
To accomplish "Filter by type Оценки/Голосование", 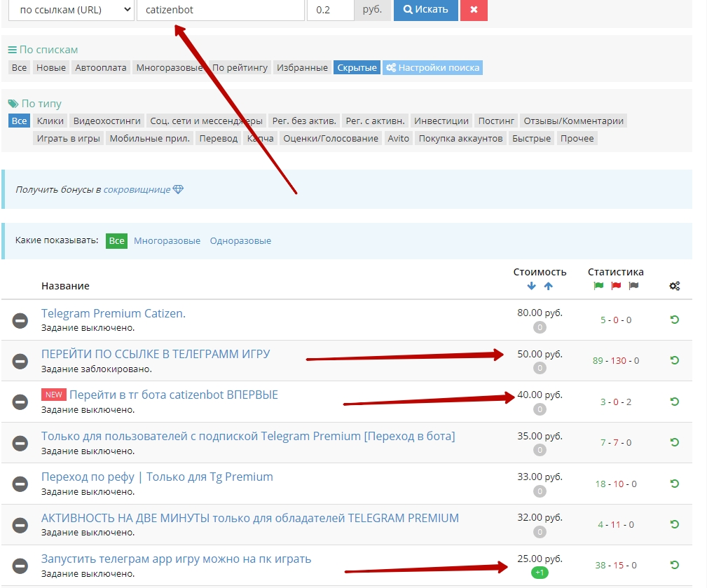I will (331, 139).
